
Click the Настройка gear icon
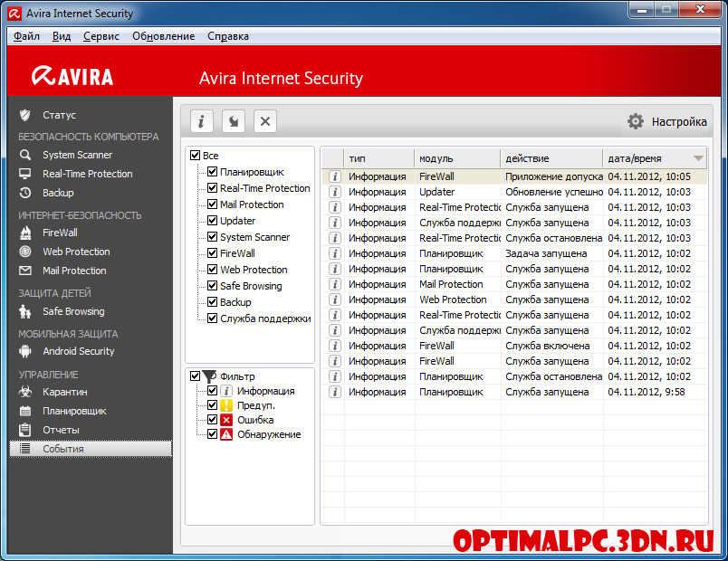636,121
